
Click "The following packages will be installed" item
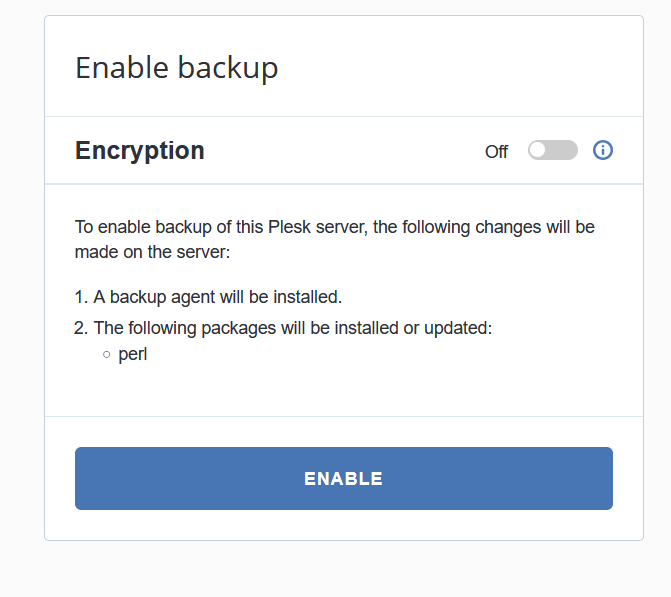pos(292,327)
